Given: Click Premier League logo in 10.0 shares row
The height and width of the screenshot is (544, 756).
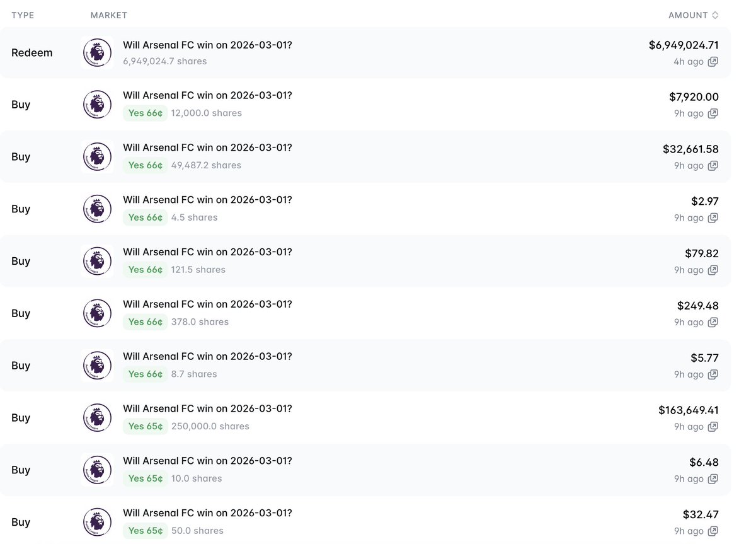Looking at the screenshot, I should 97,470.
